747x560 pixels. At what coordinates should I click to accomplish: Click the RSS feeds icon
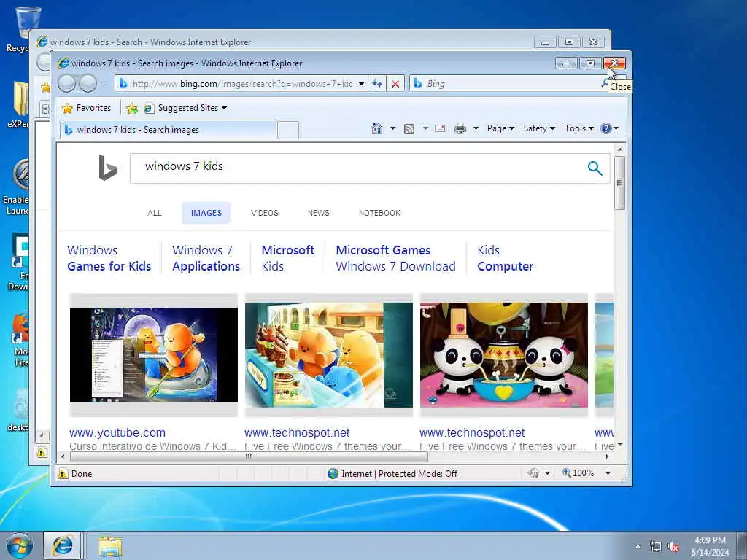[409, 128]
